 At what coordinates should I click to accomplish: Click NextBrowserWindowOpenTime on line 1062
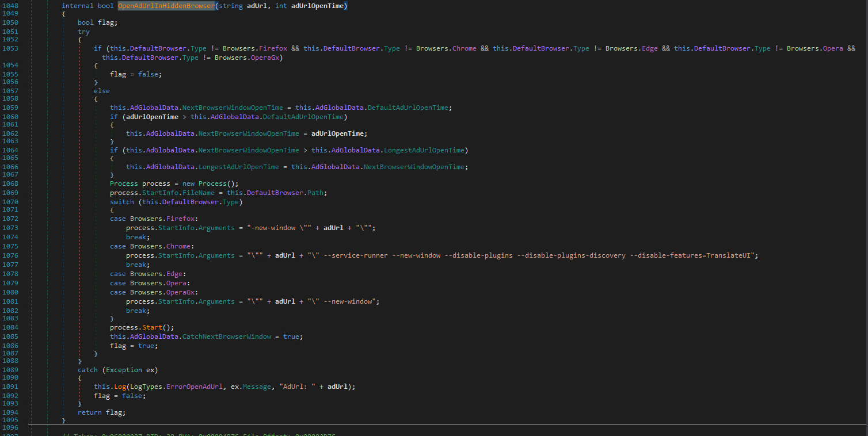[x=249, y=133]
